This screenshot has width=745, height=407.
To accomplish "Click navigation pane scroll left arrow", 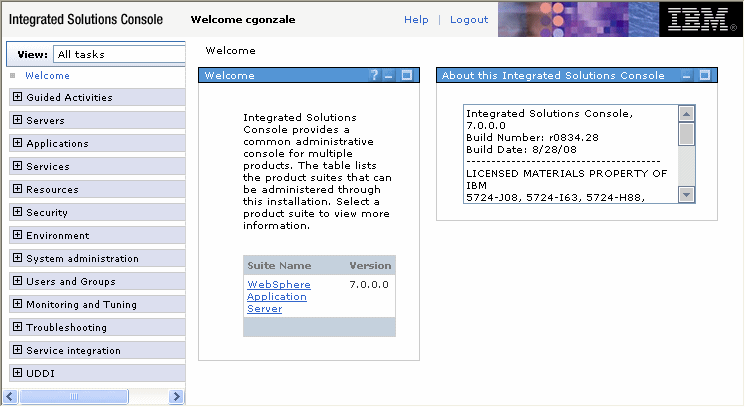I will click(10, 396).
